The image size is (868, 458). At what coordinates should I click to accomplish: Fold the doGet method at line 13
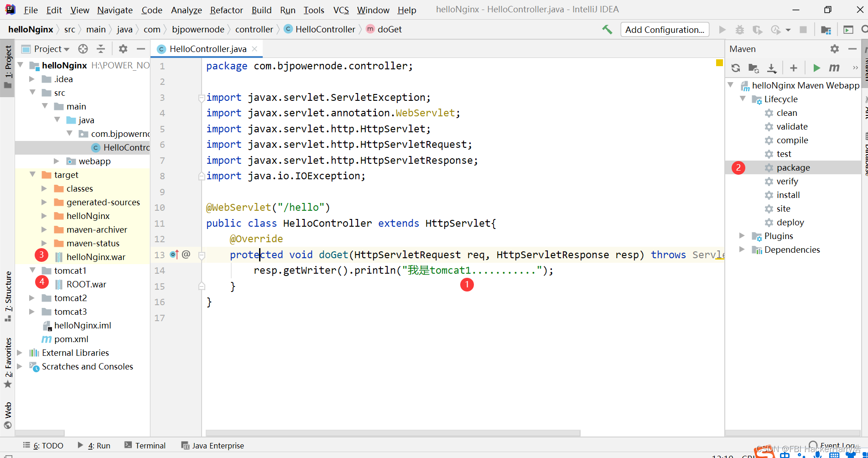pyautogui.click(x=202, y=255)
